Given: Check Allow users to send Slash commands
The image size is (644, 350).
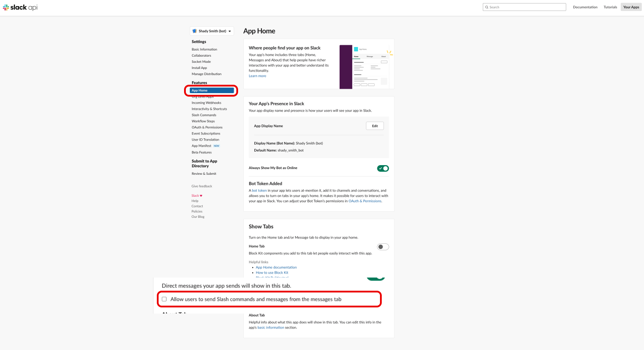Looking at the screenshot, I should 164,299.
